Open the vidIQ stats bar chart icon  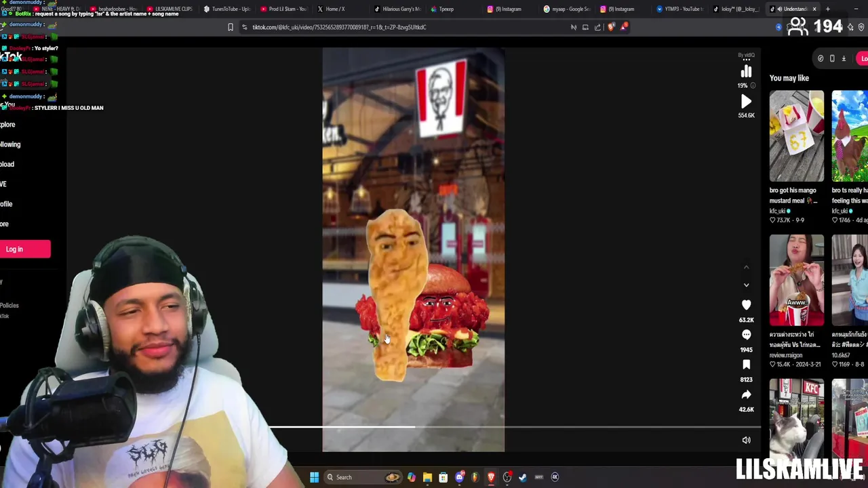pyautogui.click(x=746, y=72)
